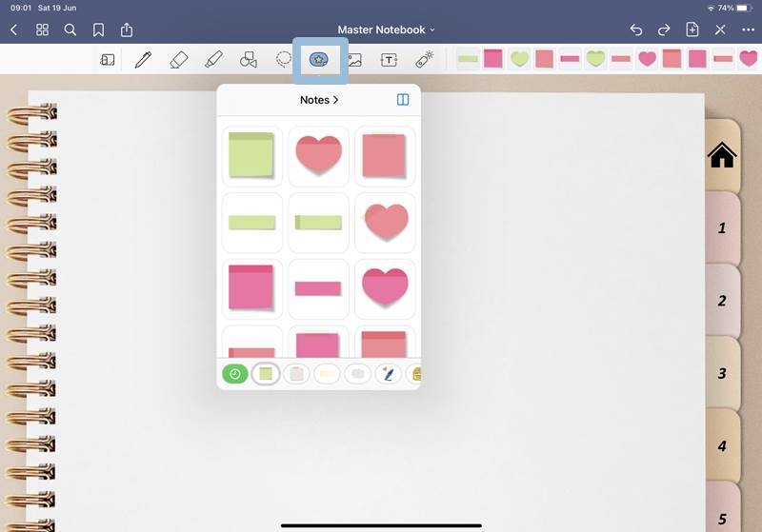This screenshot has width=762, height=532.
Task: Open the three-dot more options menu
Action: [749, 30]
